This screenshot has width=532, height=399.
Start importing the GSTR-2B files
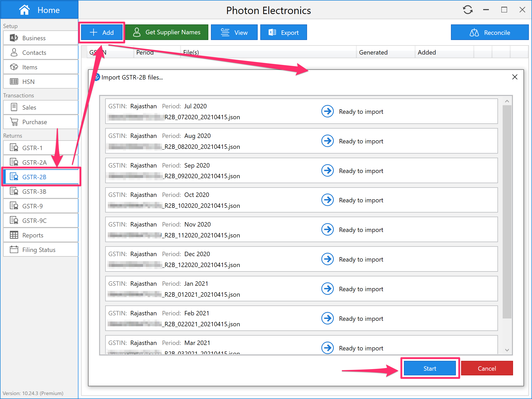[430, 368]
